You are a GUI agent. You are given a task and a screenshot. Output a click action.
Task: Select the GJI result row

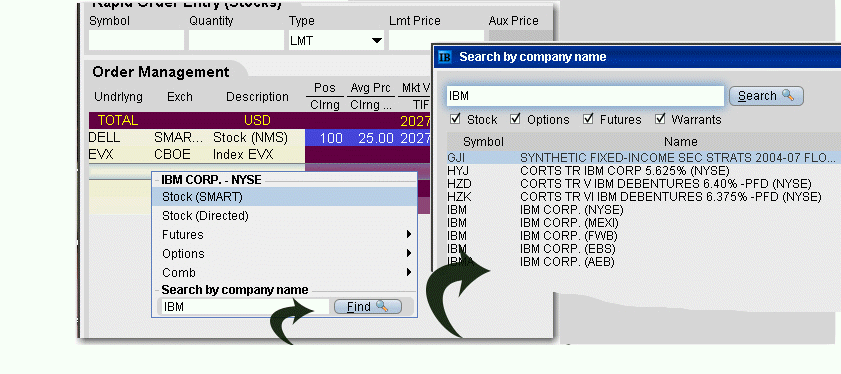(x=644, y=158)
